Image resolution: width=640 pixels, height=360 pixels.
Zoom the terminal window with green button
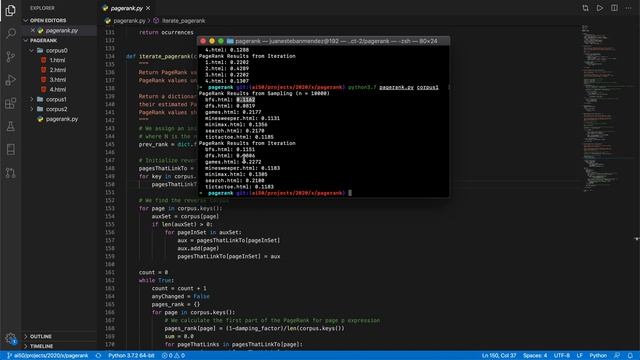click(x=221, y=41)
